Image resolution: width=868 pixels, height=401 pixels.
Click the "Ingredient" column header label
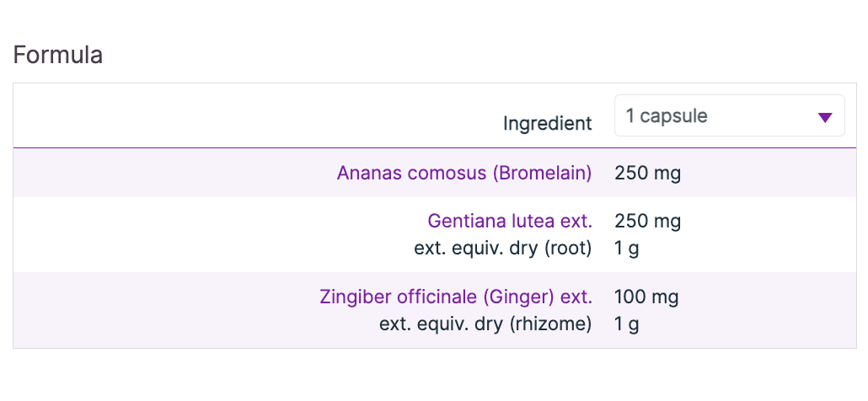point(547,124)
